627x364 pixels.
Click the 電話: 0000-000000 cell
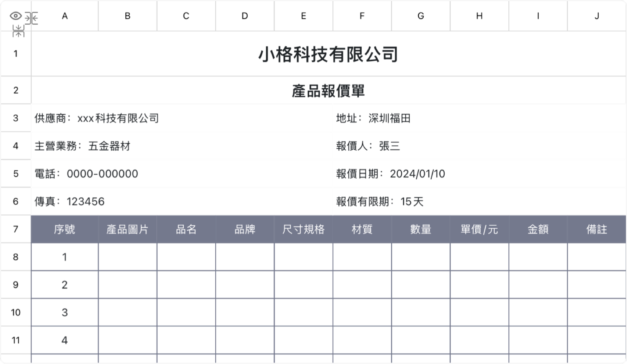182,174
